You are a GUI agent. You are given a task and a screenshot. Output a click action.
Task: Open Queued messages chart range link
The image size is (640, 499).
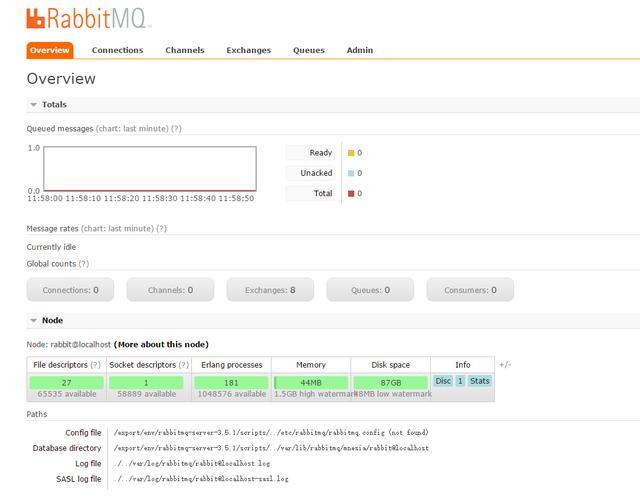pos(132,129)
